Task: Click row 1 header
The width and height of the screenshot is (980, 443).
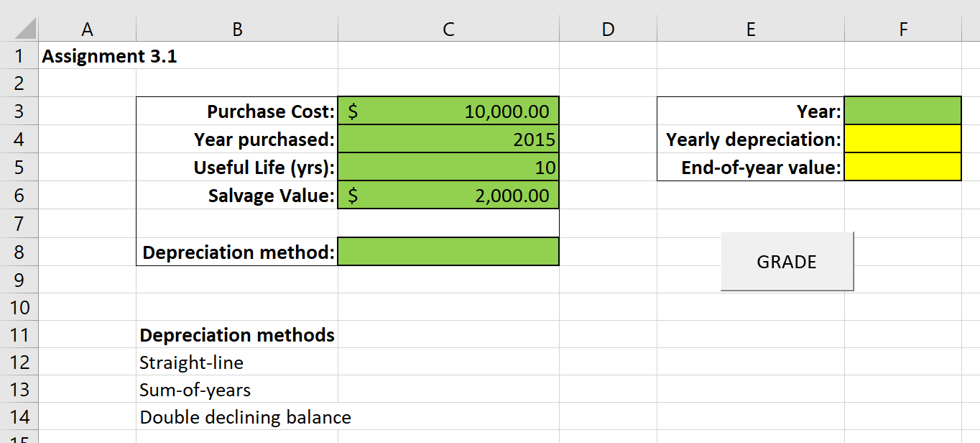Action: click(x=19, y=56)
